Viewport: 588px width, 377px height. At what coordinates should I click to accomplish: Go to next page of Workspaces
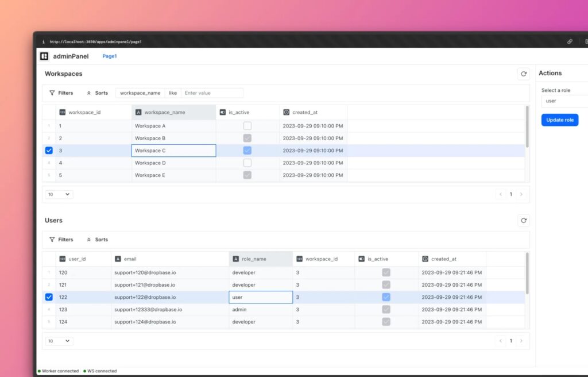click(x=521, y=194)
